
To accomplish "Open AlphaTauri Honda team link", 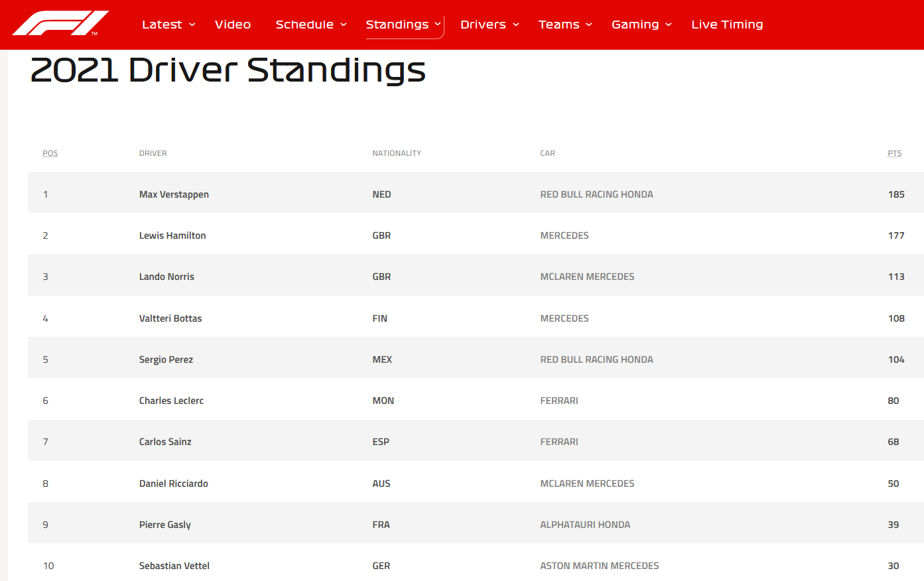I will coord(585,525).
